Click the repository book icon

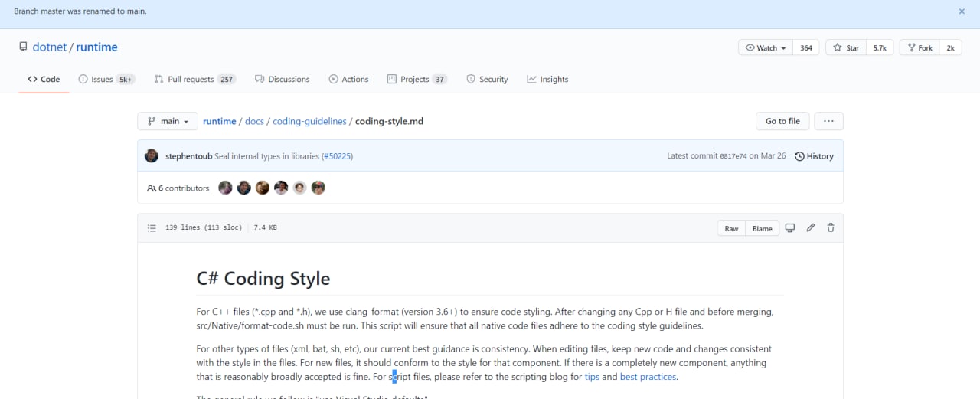[23, 47]
